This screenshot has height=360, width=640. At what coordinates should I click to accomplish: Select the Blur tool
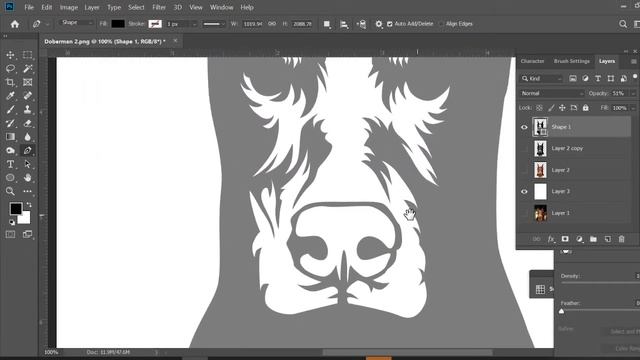coord(27,137)
